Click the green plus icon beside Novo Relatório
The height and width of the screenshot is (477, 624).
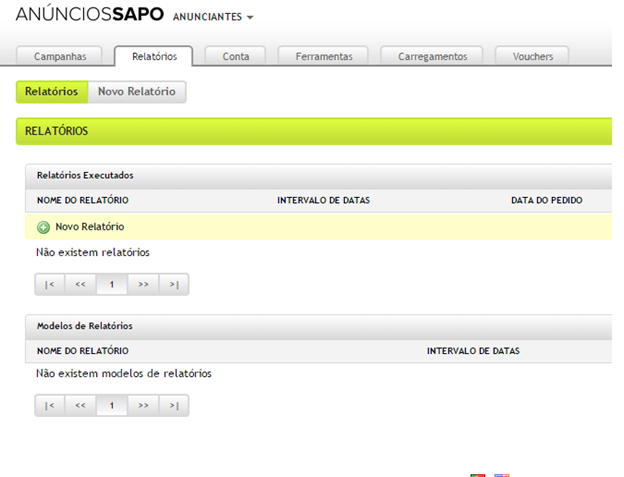coord(43,227)
